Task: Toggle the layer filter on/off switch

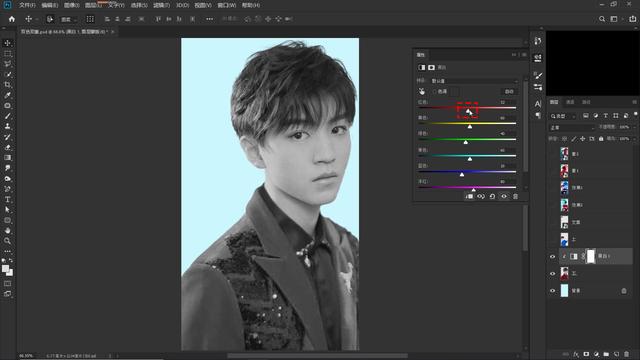Action: [636, 114]
